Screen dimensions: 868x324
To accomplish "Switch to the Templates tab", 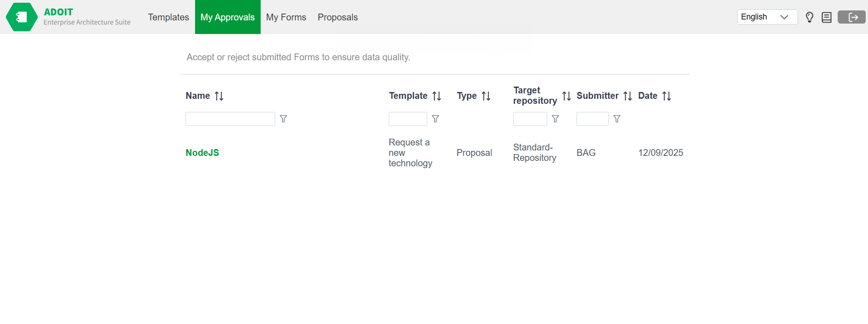I will click(168, 17).
